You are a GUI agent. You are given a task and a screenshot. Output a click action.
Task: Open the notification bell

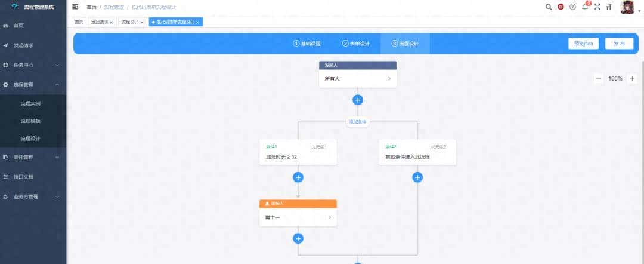pos(586,7)
